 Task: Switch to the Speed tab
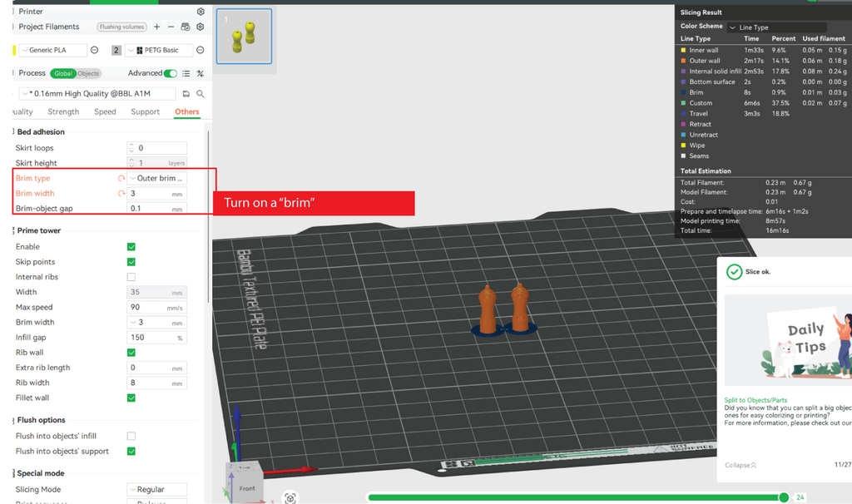105,112
